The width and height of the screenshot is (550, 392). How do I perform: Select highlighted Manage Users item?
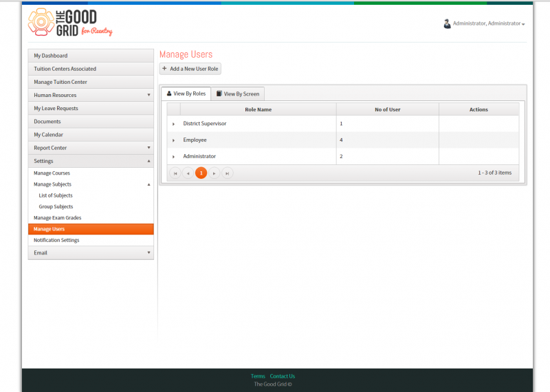91,229
